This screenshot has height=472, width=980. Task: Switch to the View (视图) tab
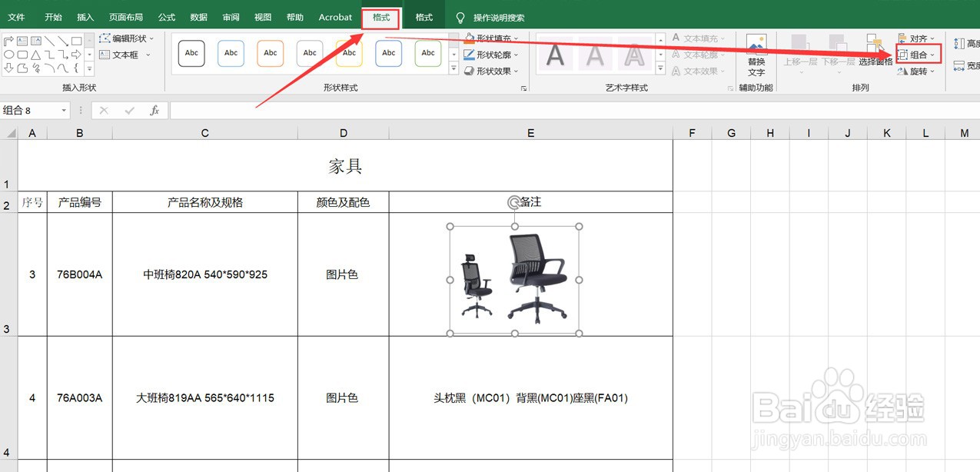(263, 17)
